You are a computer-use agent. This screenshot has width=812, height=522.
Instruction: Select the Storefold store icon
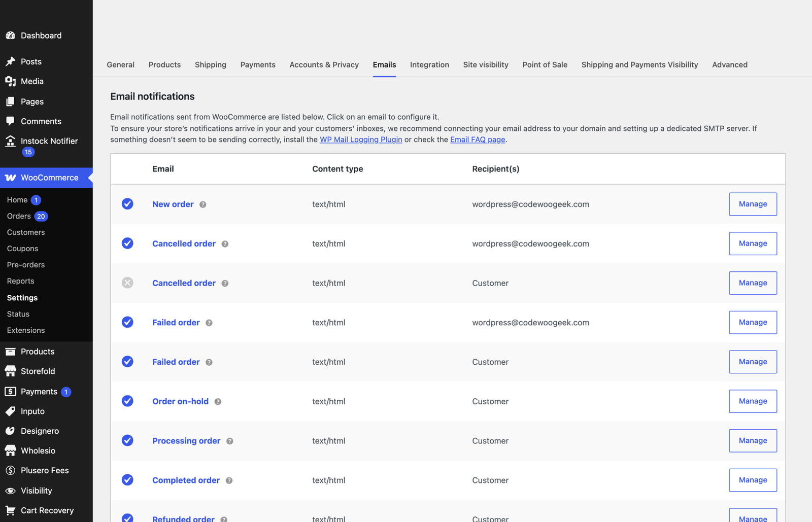10,371
